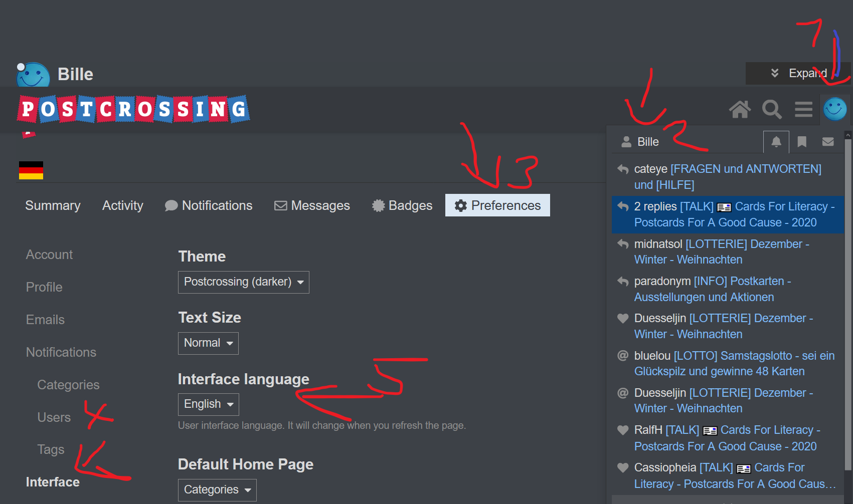Image resolution: width=853 pixels, height=504 pixels.
Task: Click the home icon in header
Action: [740, 109]
